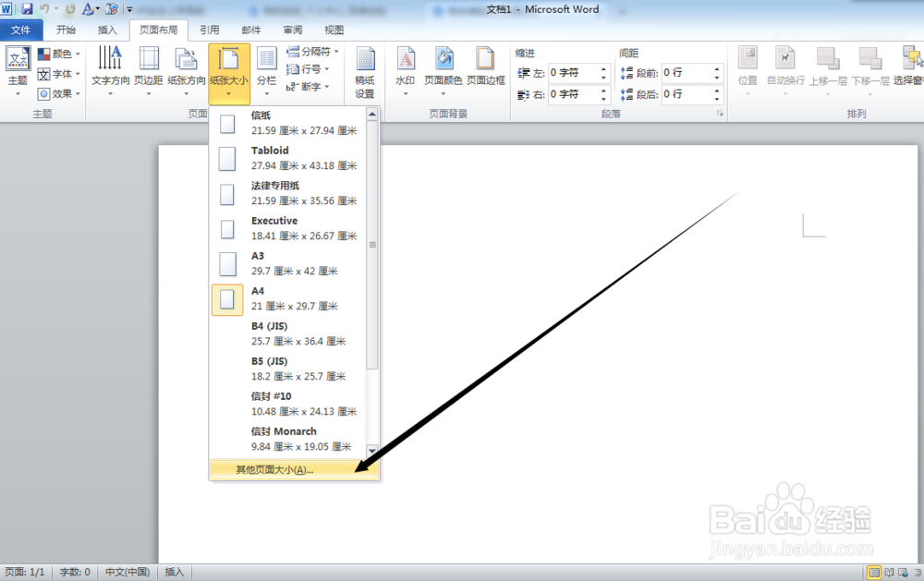Click Manuscript paper settings (稿纸设置) icon
This screenshot has width=924, height=581.
point(365,59)
